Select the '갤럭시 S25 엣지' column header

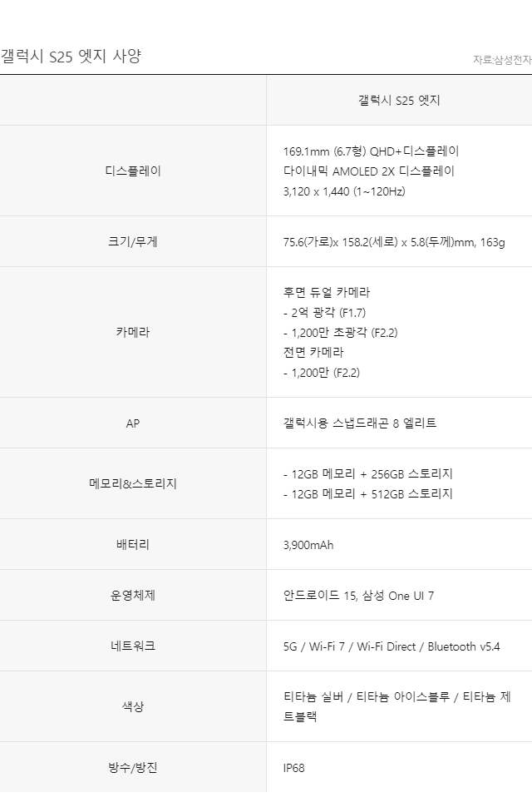[x=399, y=101]
